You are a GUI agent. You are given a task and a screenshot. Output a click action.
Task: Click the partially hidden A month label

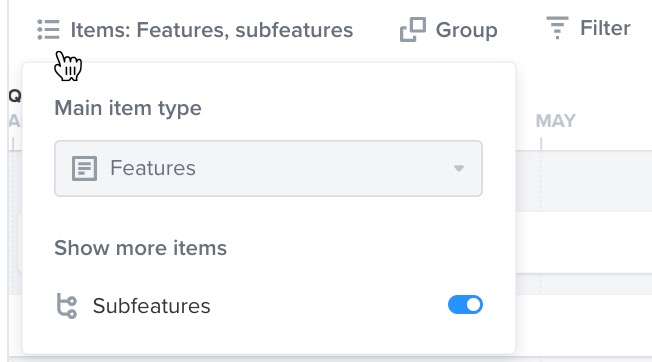(x=15, y=121)
